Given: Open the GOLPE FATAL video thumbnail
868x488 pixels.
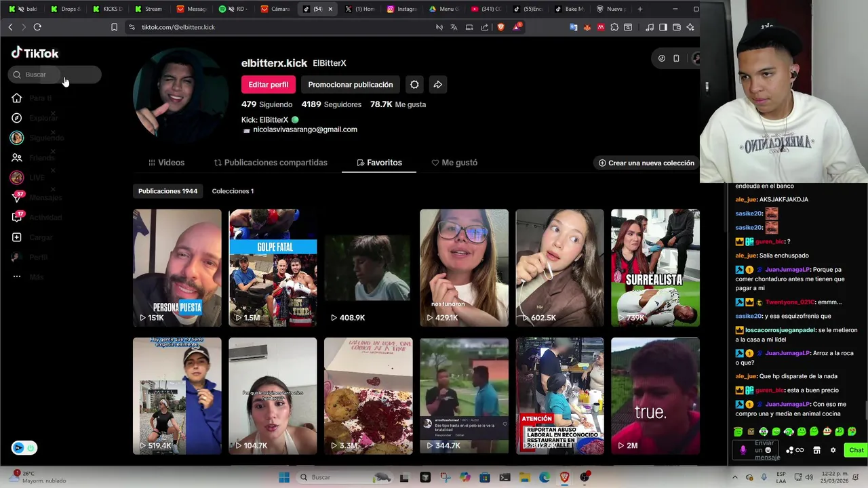Looking at the screenshot, I should pos(273,268).
